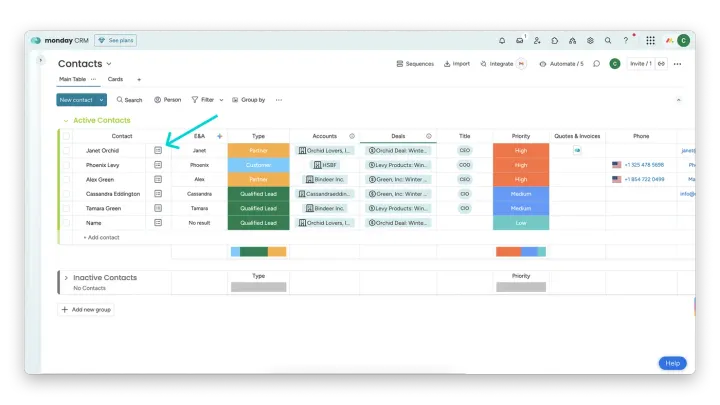Open board options three dots menu
The height and width of the screenshot is (405, 720).
click(x=677, y=64)
